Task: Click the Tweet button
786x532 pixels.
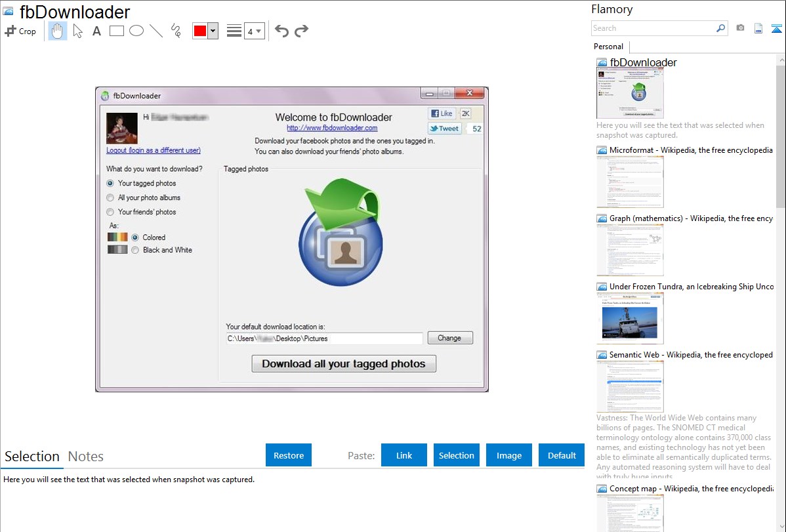Action: pos(445,129)
